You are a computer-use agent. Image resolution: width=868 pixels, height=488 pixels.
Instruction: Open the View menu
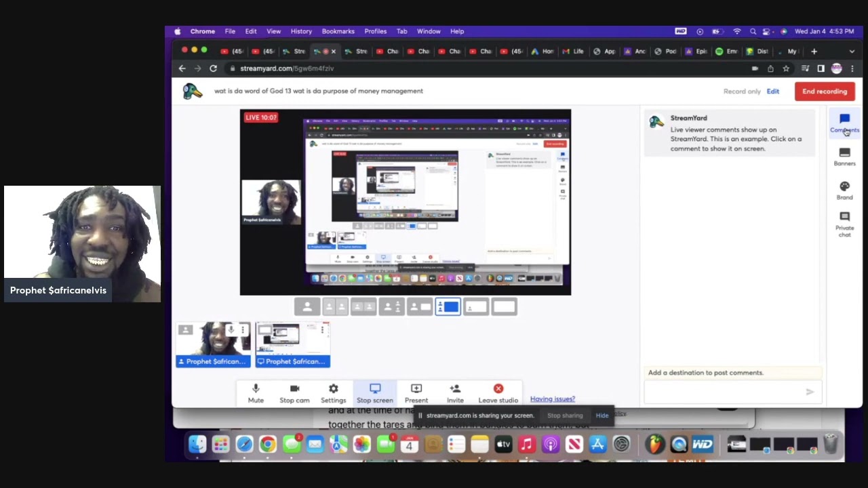(273, 31)
